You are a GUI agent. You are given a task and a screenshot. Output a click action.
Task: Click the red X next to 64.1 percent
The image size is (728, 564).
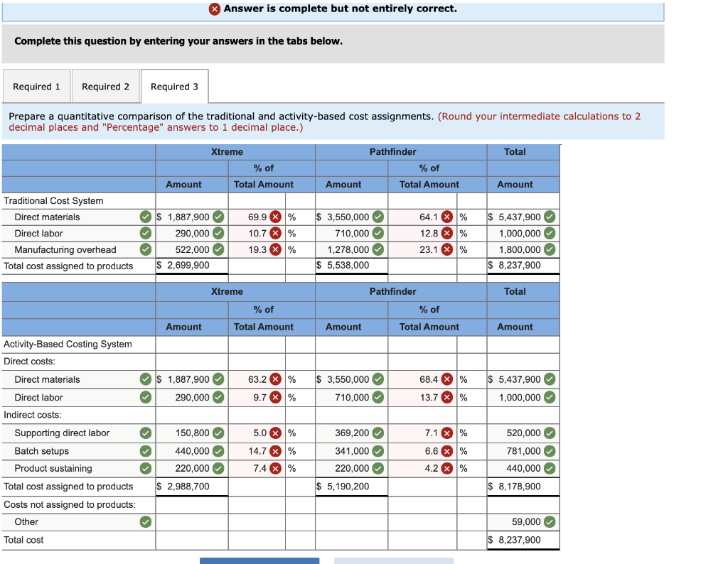tap(447, 217)
